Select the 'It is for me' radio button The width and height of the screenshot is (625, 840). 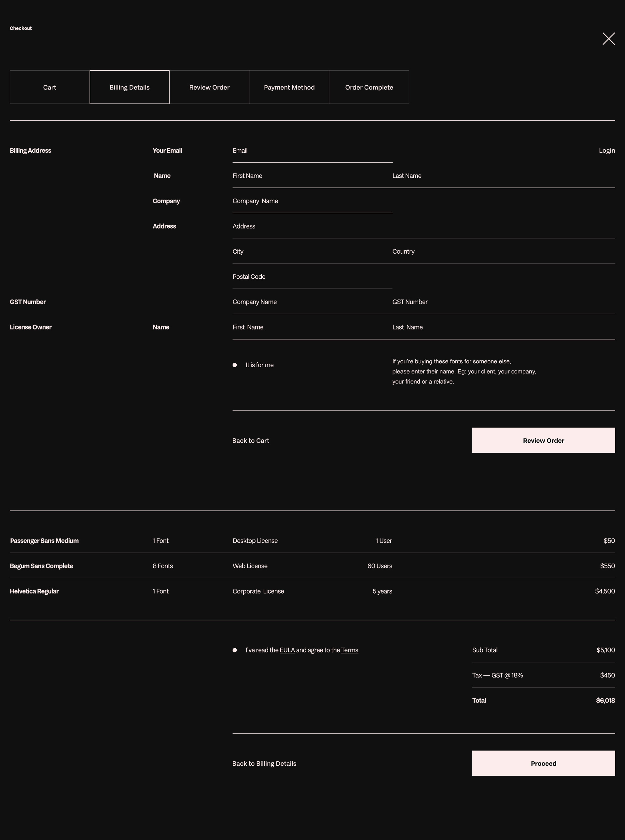pos(235,365)
